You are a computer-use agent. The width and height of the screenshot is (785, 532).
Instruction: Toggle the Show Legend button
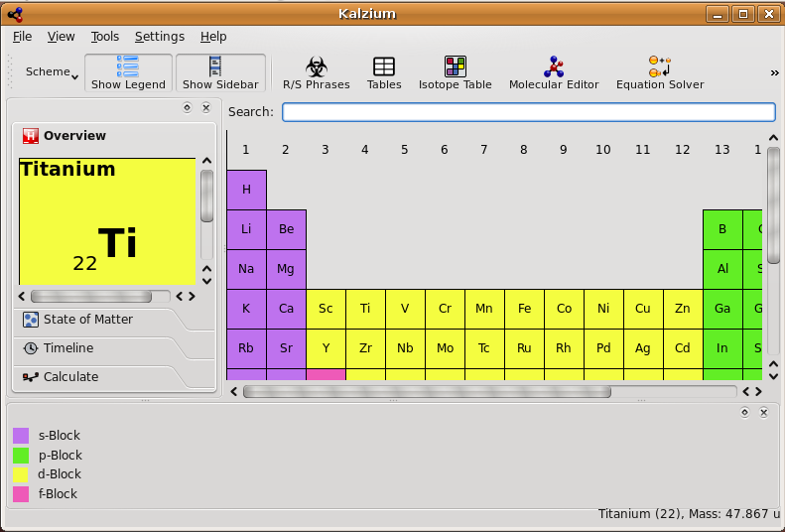click(x=128, y=73)
